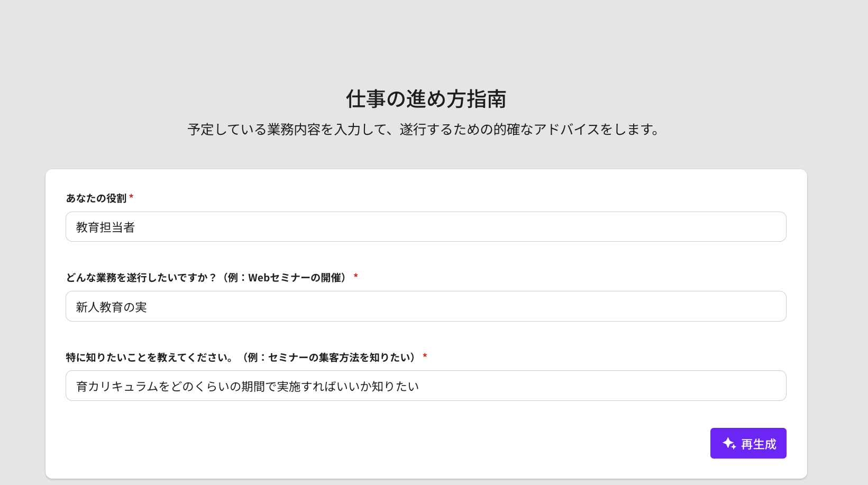The width and height of the screenshot is (868, 485).
Task: Click the Webセミナーの開催 example hint text
Action: click(295, 278)
